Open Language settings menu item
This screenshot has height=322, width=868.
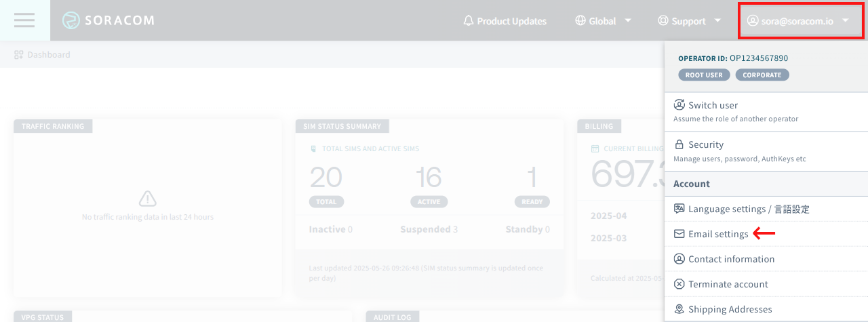pyautogui.click(x=748, y=209)
